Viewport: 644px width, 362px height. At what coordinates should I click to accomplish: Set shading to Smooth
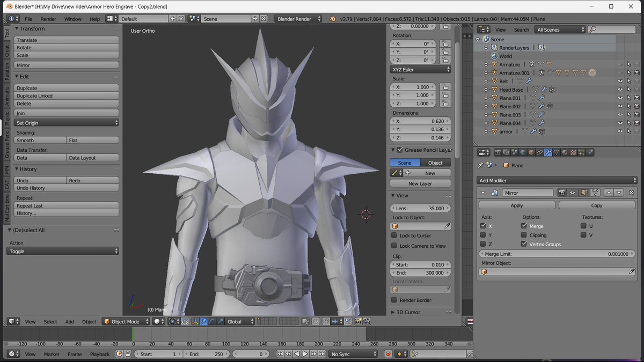[x=40, y=141]
